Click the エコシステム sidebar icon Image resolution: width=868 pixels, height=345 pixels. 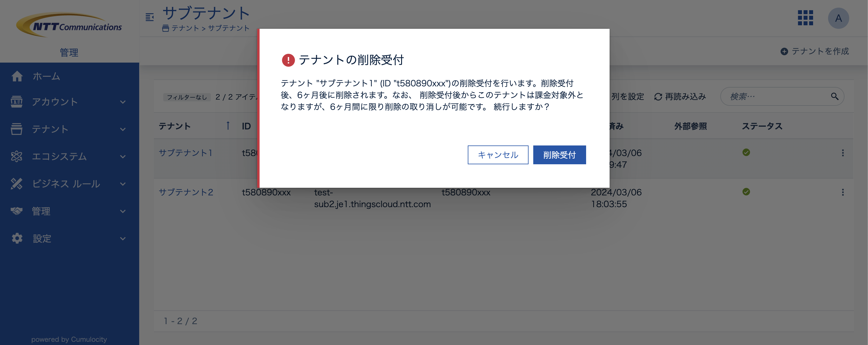[16, 156]
